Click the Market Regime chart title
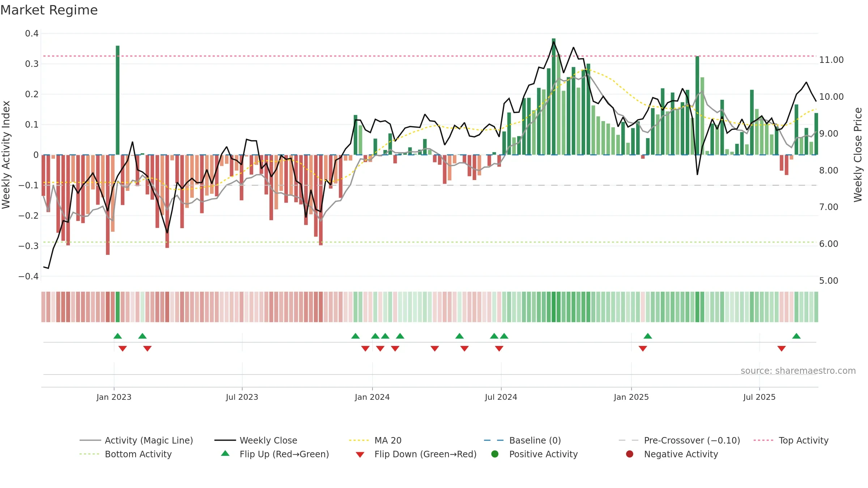Screen dimensions: 868x488 click(x=49, y=10)
